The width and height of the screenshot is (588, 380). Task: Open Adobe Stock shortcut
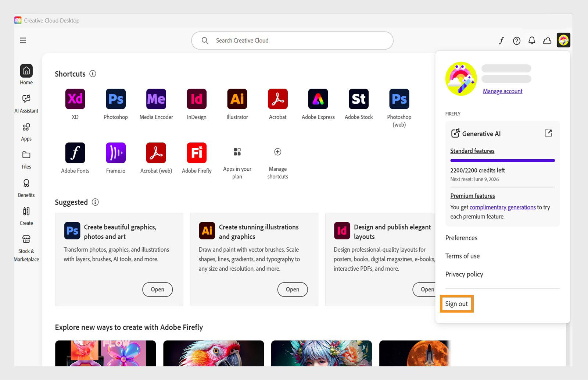click(x=359, y=99)
